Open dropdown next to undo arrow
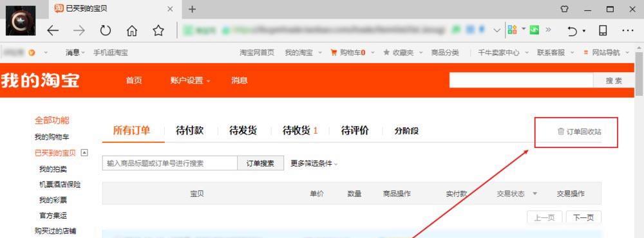This screenshot has height=238, width=644. pos(583,31)
